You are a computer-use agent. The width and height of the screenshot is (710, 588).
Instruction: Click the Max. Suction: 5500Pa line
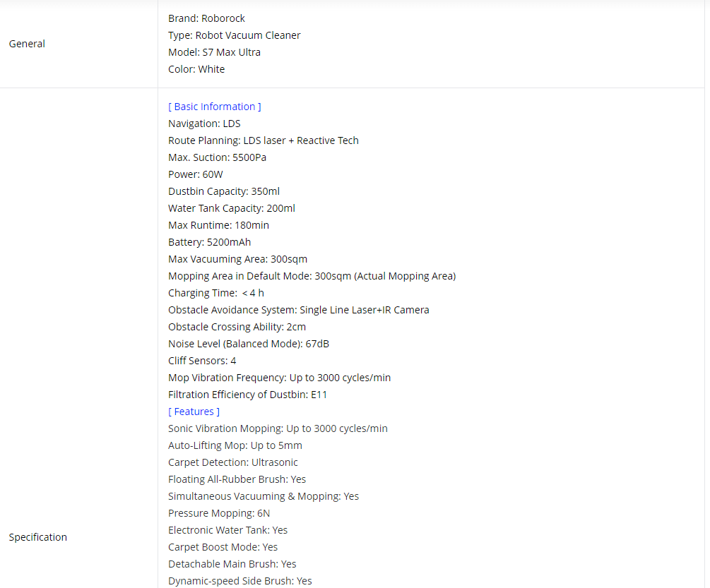218,157
